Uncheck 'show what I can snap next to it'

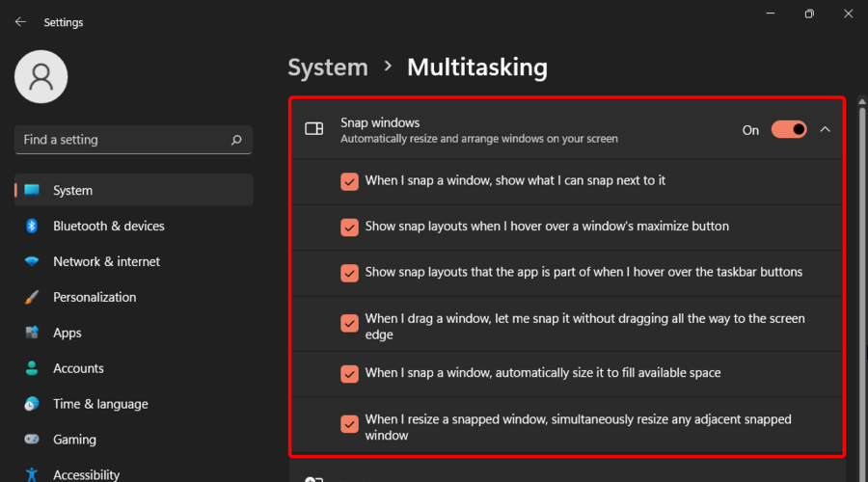(x=349, y=181)
